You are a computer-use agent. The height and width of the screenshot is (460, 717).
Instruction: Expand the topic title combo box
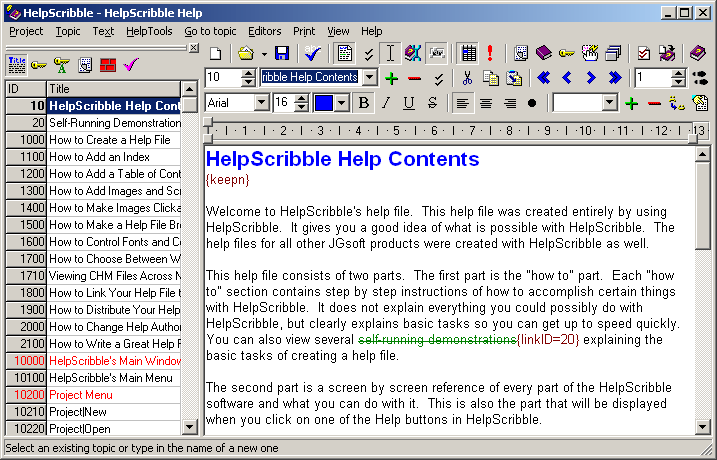[x=370, y=78]
